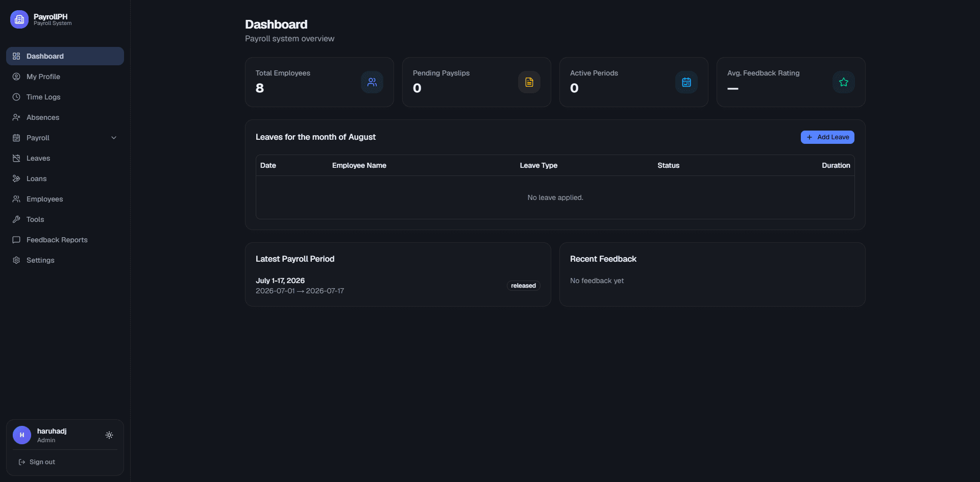Click the Settings gear icon
Image resolution: width=980 pixels, height=482 pixels.
pos(16,260)
